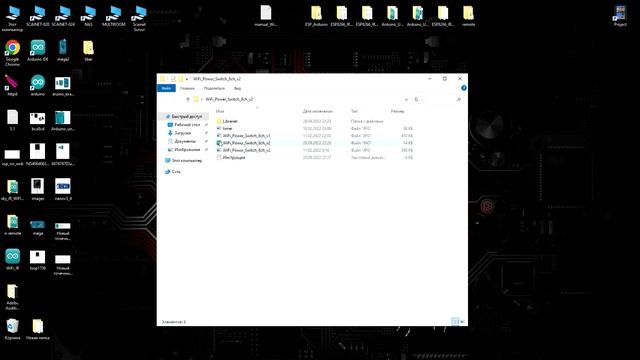Sort files by Дата изменения column

[x=318, y=111]
